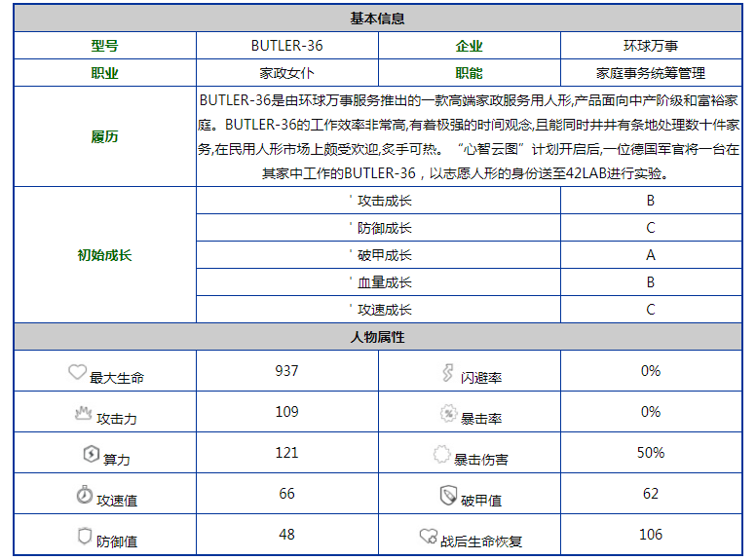Screen dimensions: 756x560
Task: Click the 人物属性 section header
Action: 378,336
